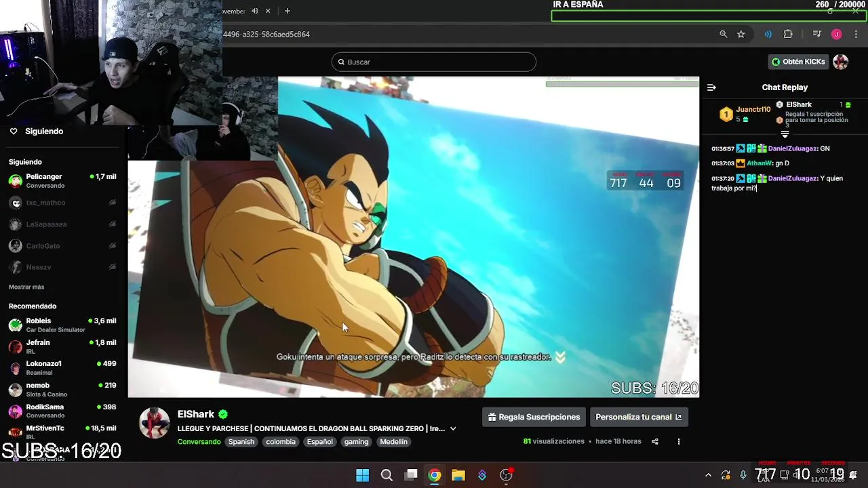Click the Chrome zoom magnifier icon
The width and height of the screenshot is (868, 488).
point(723,34)
